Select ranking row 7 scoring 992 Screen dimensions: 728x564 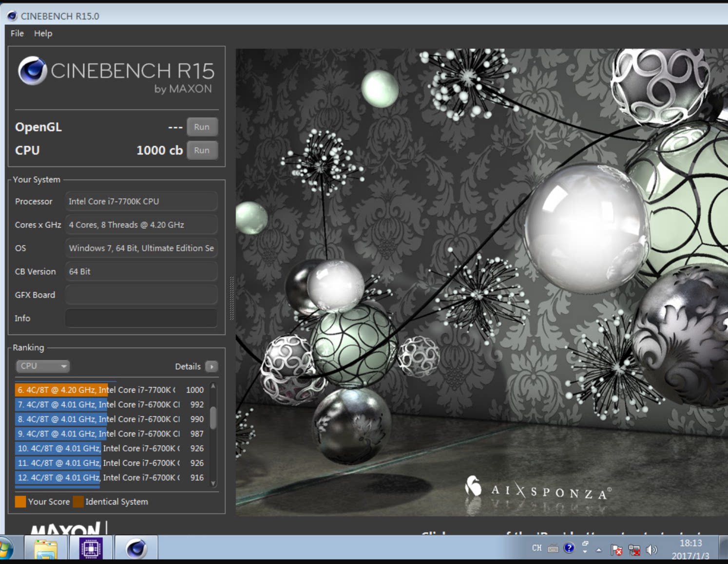[x=111, y=404]
